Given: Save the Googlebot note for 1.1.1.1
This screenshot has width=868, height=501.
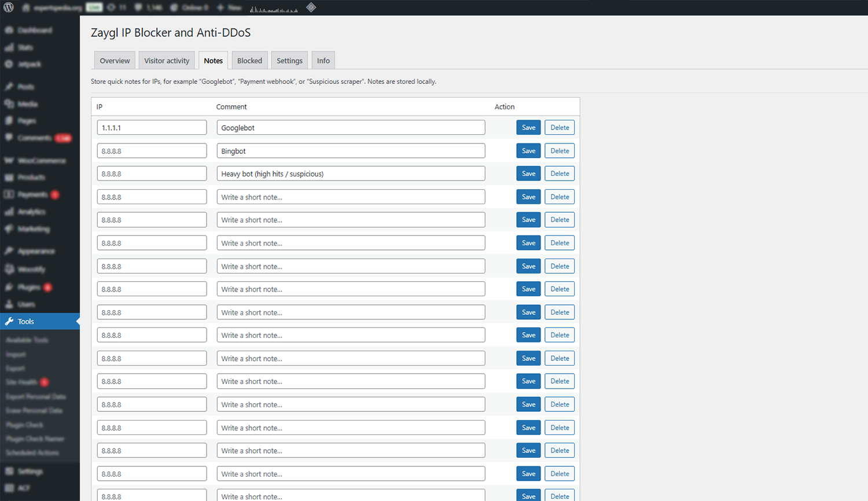Looking at the screenshot, I should click(x=528, y=127).
